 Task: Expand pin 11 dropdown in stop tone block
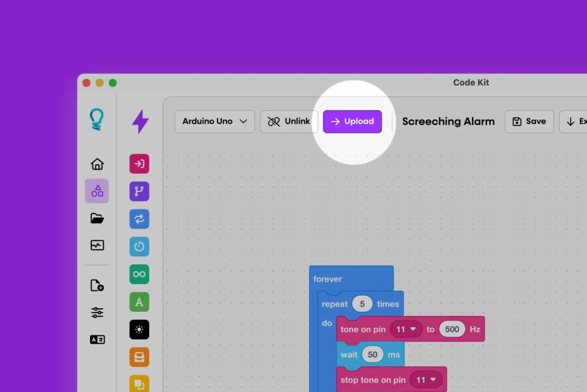click(426, 380)
